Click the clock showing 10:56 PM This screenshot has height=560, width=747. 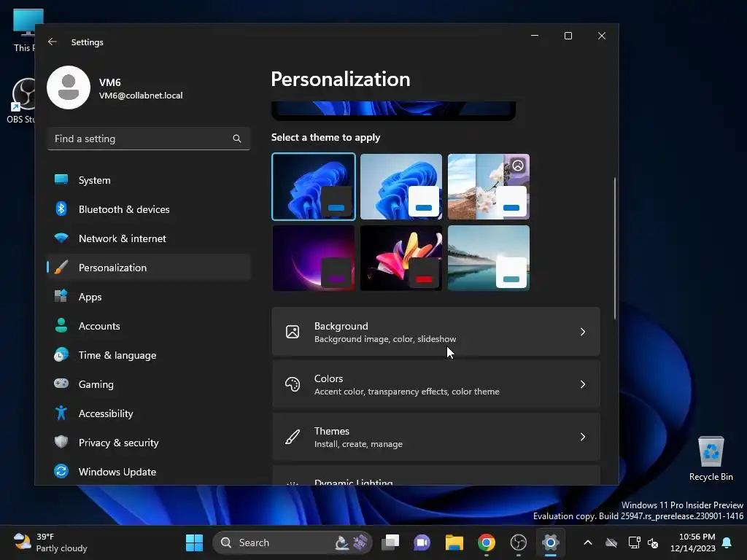coord(693,542)
